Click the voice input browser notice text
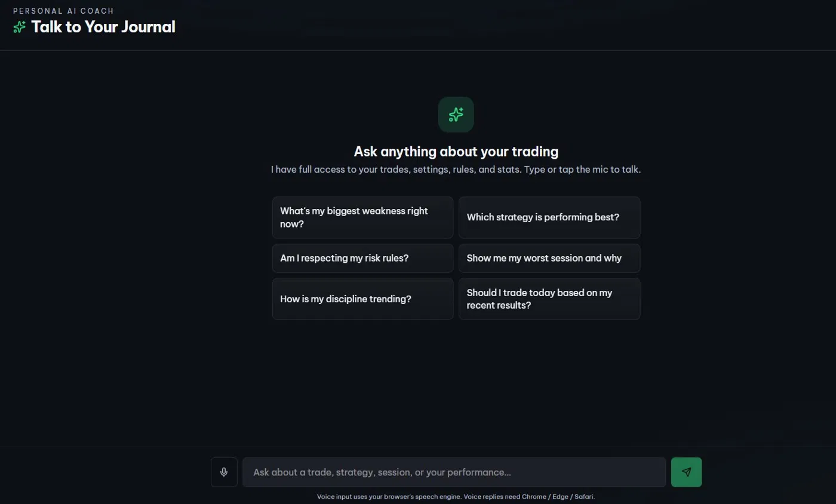836x504 pixels. tap(456, 497)
